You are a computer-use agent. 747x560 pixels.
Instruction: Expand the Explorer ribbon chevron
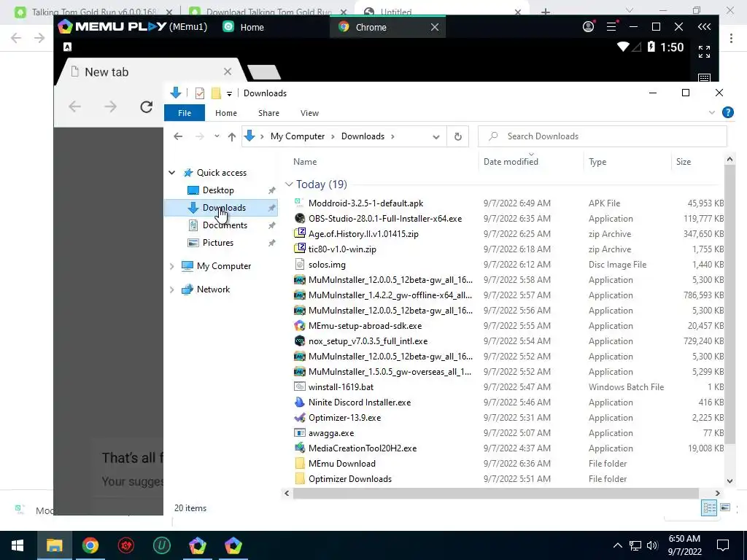712,113
